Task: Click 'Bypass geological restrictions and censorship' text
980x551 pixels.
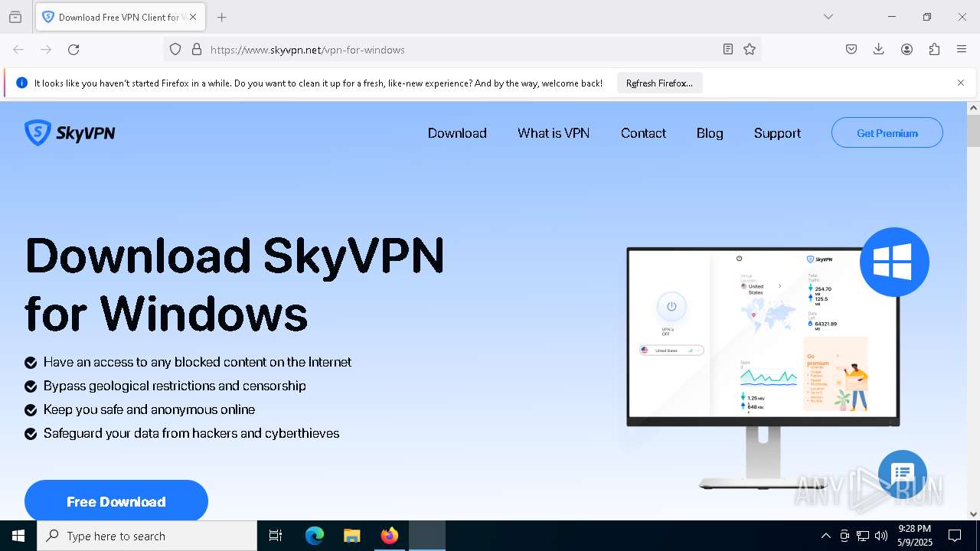Action: click(x=175, y=386)
